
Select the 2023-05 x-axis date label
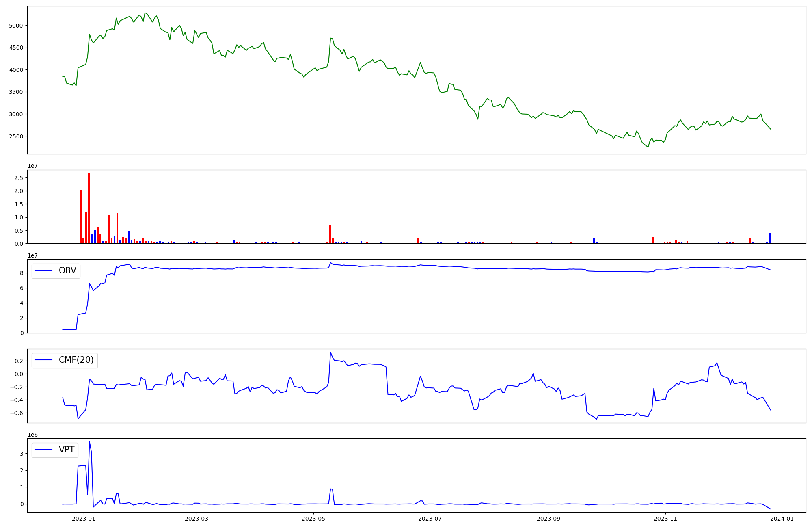(313, 518)
